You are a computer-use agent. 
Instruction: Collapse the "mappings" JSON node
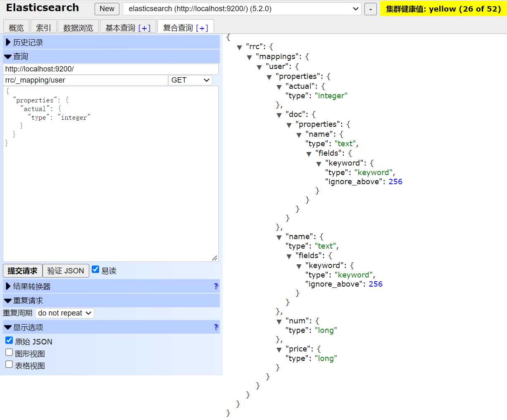(249, 57)
